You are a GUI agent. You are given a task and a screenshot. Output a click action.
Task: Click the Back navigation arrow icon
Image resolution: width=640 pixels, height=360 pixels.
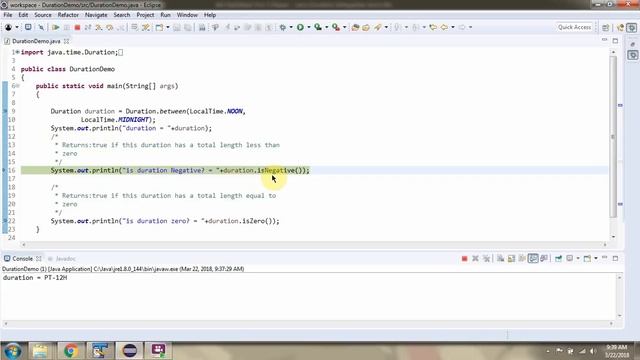point(444,27)
